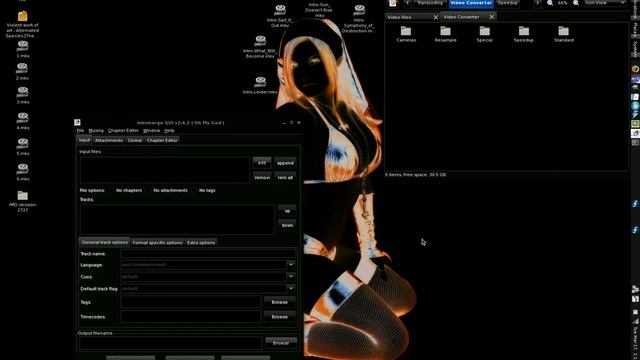Click the remove button
Viewport: 640px width, 360px height.
point(262,178)
